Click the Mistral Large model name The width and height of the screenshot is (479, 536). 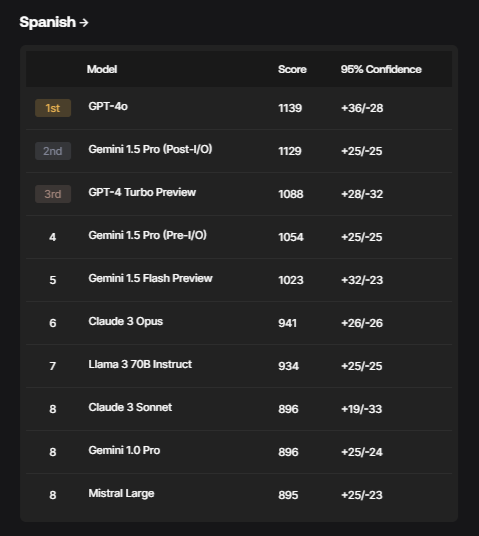(x=121, y=493)
